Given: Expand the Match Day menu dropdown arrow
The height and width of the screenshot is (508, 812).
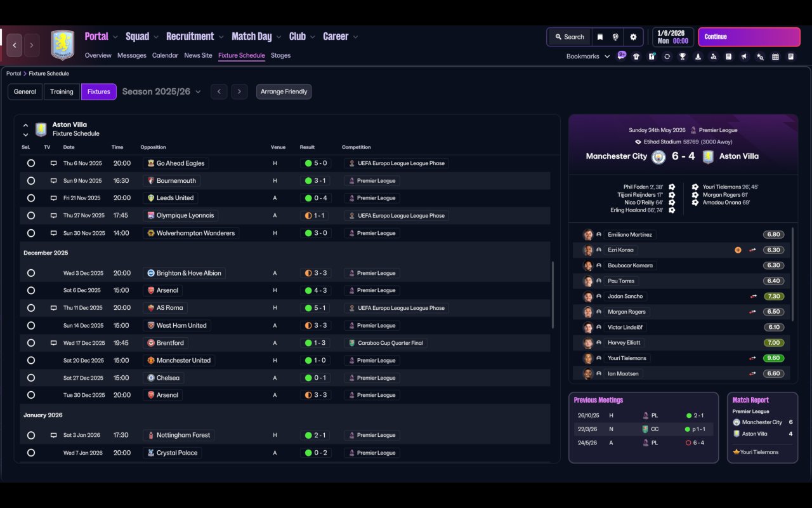Looking at the screenshot, I should 278,37.
